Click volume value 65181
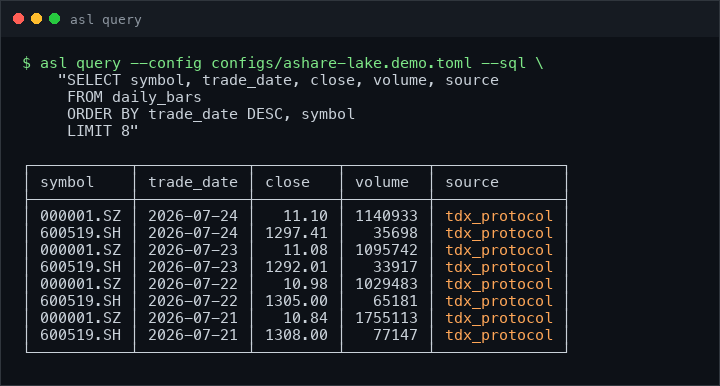This screenshot has height=386, width=720. (x=395, y=301)
